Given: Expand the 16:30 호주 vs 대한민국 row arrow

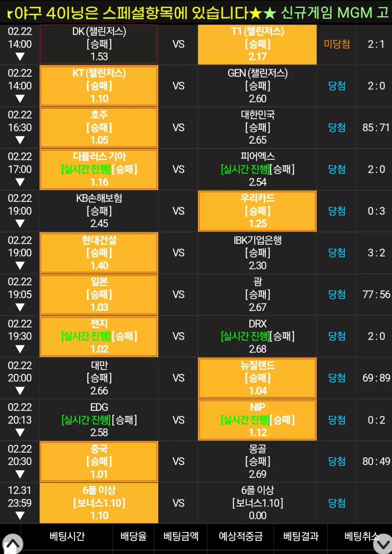Looking at the screenshot, I should 20,140.
